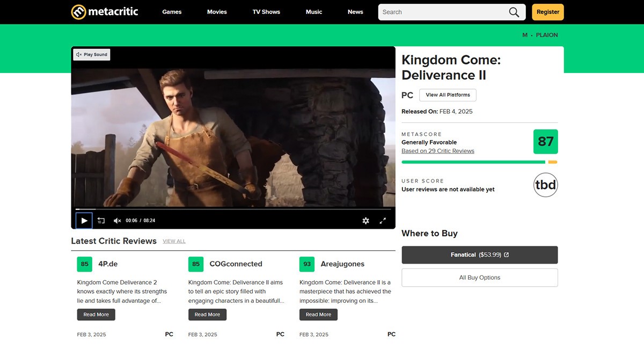
Task: Click the PLAION publisher link
Action: pyautogui.click(x=547, y=35)
